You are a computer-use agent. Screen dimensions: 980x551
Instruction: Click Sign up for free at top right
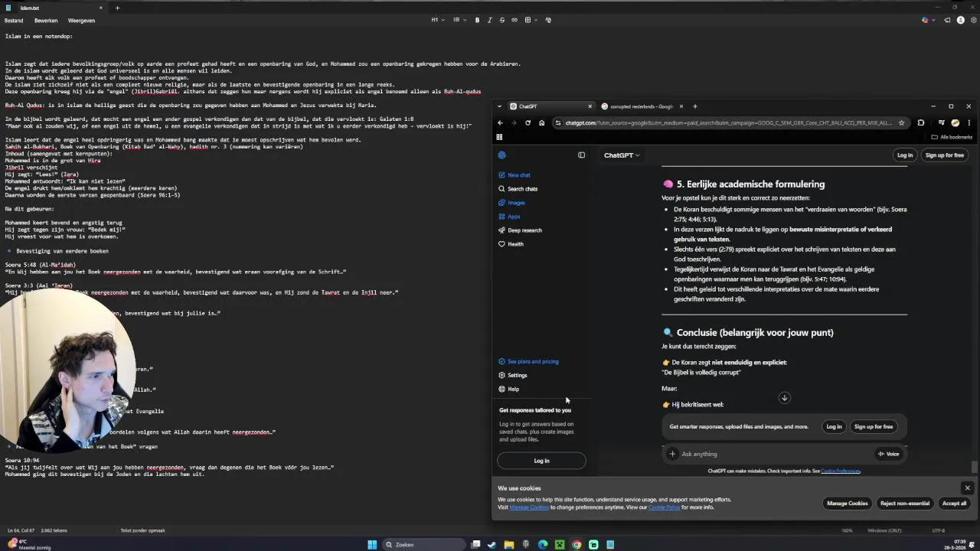[x=945, y=155]
